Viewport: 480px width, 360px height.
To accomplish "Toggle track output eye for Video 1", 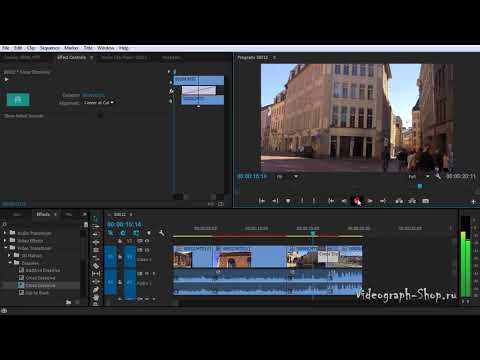I will [x=147, y=250].
